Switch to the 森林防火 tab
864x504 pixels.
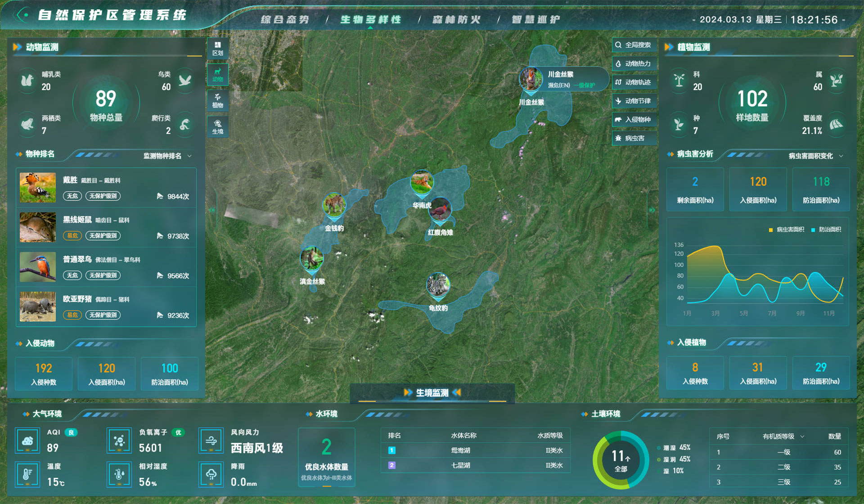click(456, 19)
